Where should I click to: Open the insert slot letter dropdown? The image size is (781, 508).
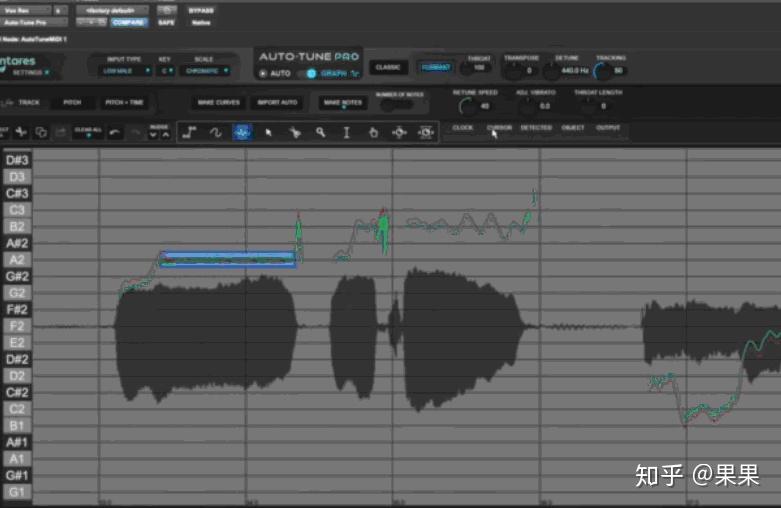pos(60,10)
